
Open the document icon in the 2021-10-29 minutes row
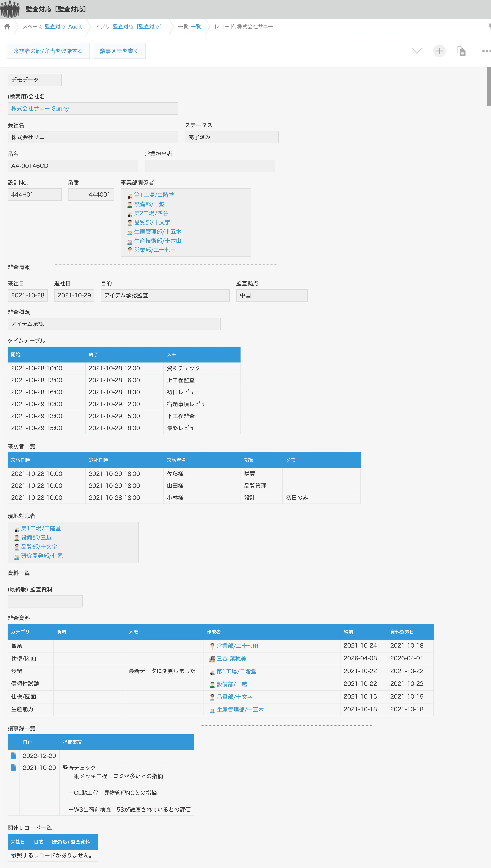coord(14,767)
